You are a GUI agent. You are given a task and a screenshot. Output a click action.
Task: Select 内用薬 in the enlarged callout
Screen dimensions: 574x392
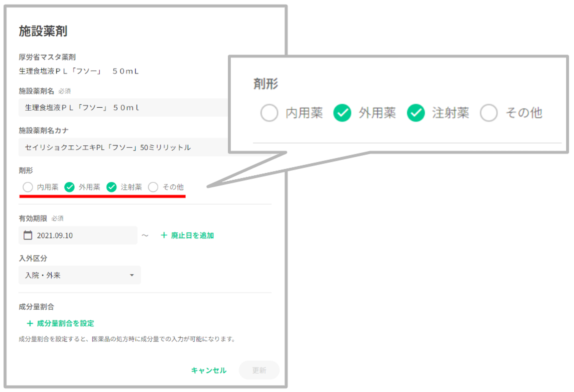click(269, 113)
